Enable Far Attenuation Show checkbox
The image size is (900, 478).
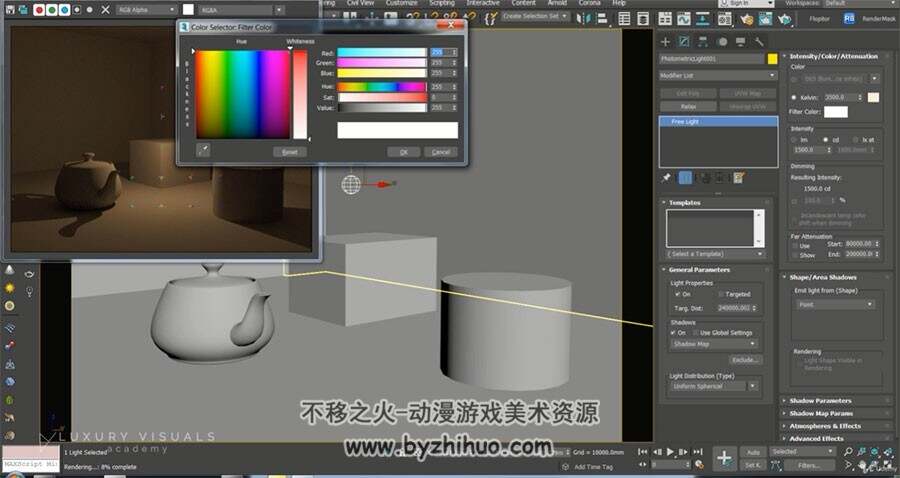[795, 255]
